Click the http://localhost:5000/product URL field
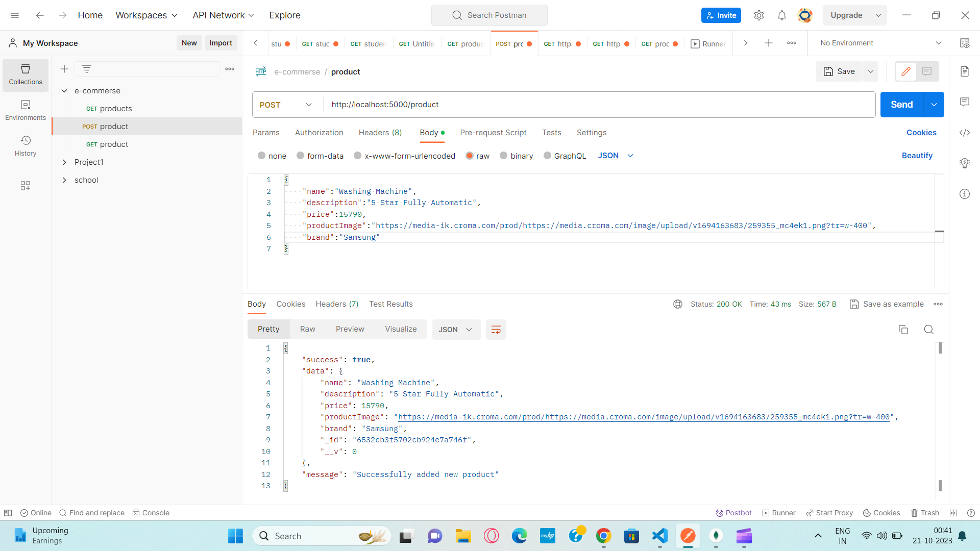Screen dimensions: 980x551 (x=459, y=104)
